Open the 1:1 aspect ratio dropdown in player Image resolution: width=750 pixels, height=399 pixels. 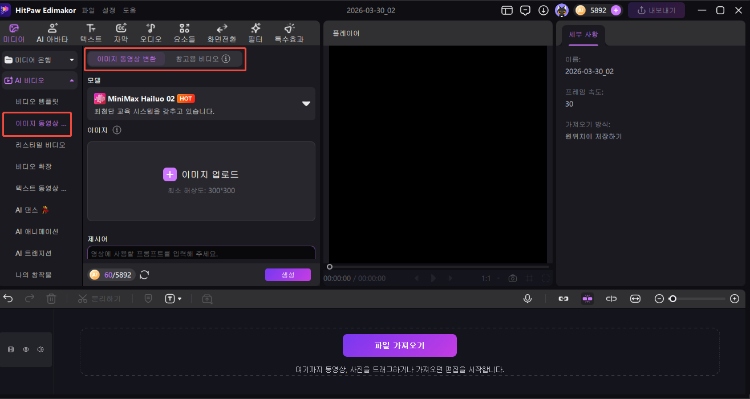[490, 278]
